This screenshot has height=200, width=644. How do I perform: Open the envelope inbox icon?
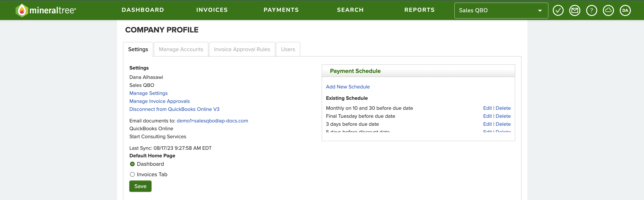[575, 10]
